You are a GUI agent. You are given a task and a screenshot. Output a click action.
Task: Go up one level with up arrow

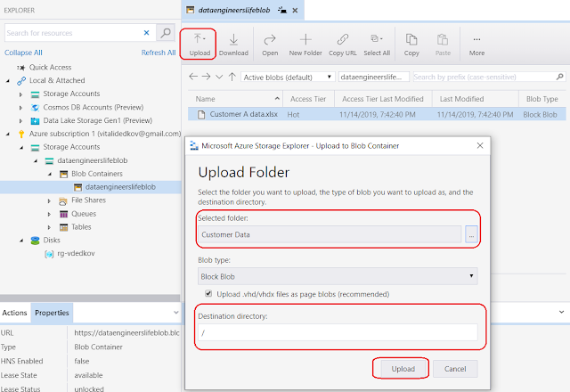[x=232, y=77]
